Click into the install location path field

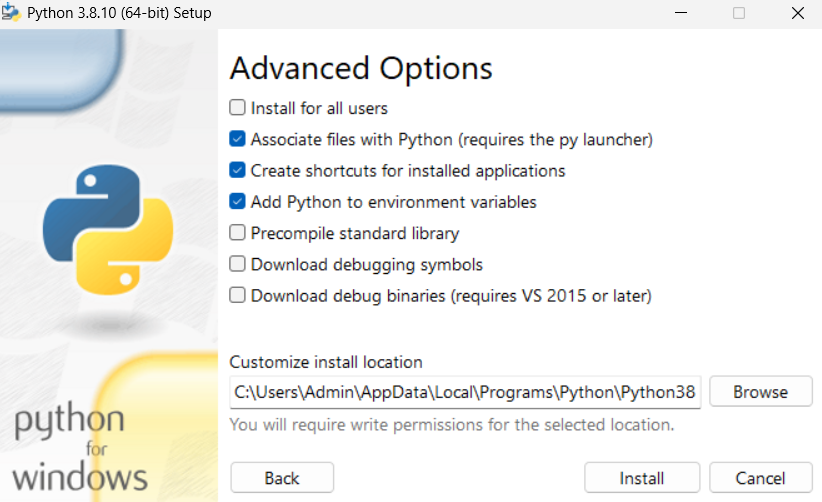point(465,392)
